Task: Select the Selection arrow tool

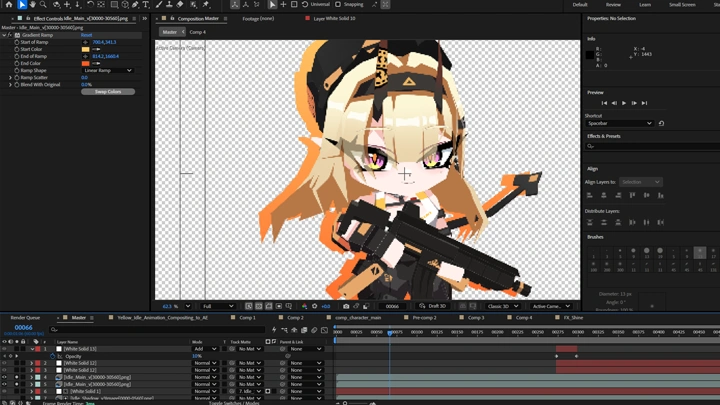Action: [22, 5]
